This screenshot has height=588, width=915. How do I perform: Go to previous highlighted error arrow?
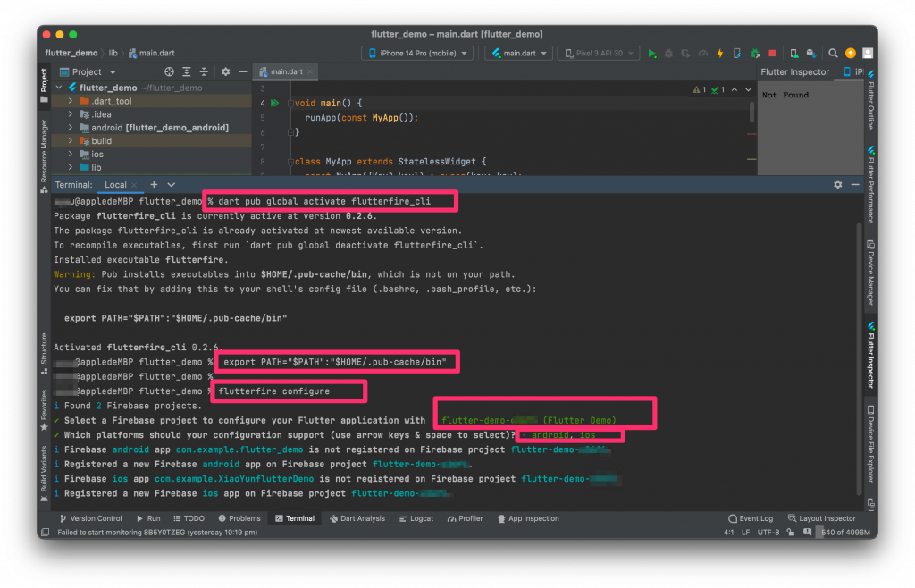tap(735, 90)
